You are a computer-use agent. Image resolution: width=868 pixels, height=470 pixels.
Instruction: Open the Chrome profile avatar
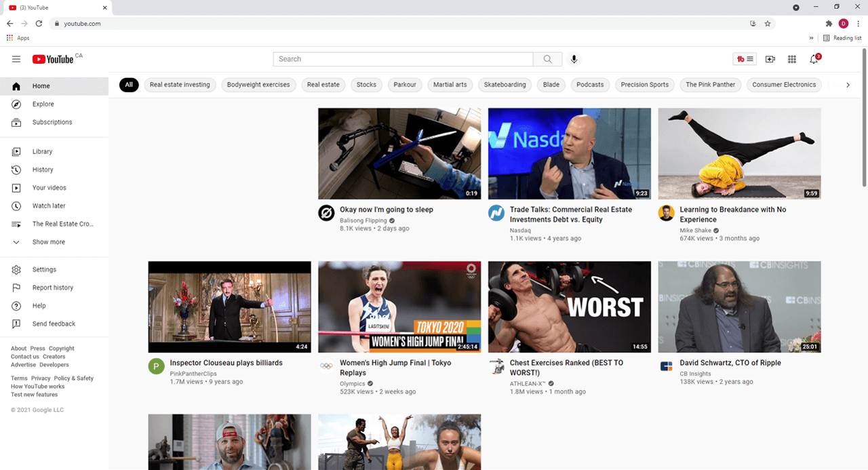[x=844, y=23]
